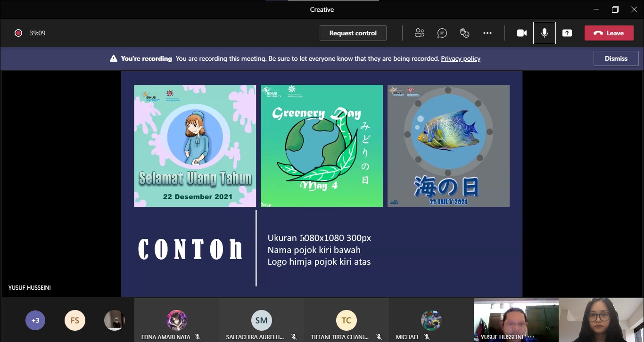The width and height of the screenshot is (644, 342).
Task: Expand the +3 additional participants overflow
Action: point(35,320)
